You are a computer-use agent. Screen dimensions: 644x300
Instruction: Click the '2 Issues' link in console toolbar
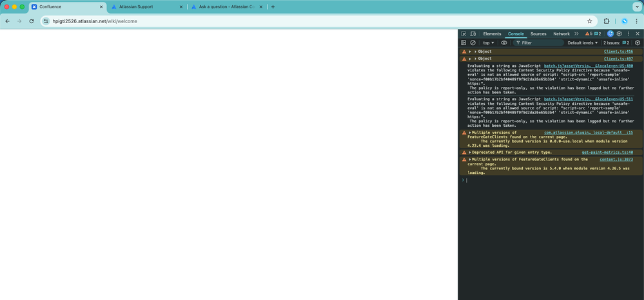pos(616,42)
